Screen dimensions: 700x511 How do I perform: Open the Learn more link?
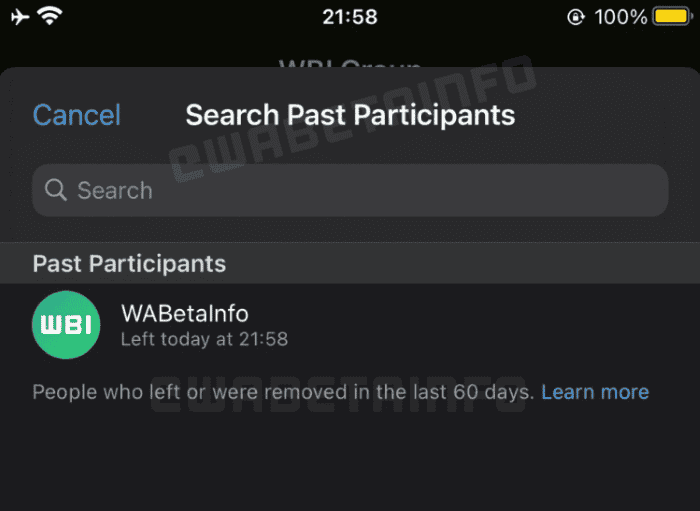pos(595,392)
